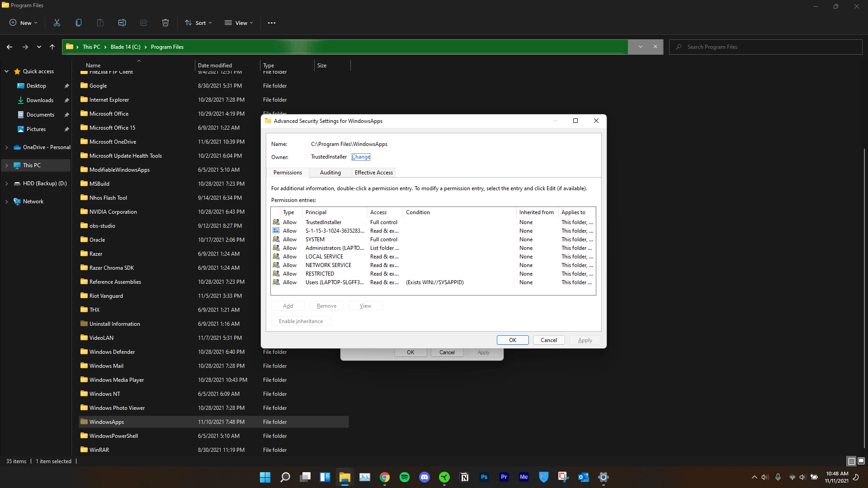Open Google Chrome from taskbar

pyautogui.click(x=385, y=477)
